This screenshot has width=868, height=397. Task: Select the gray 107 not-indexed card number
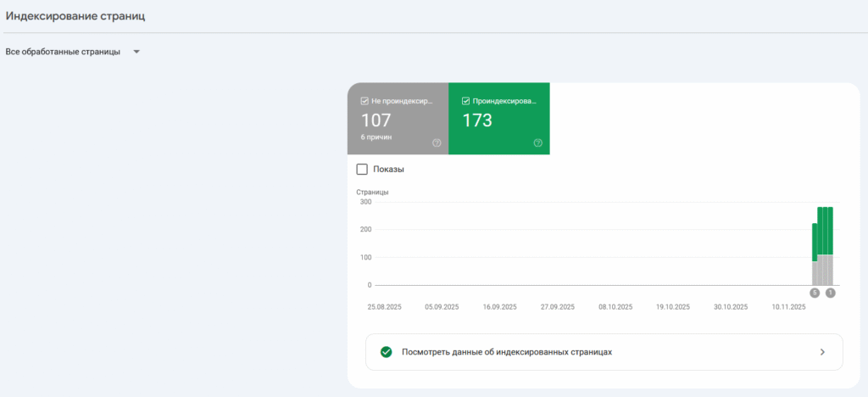point(376,120)
